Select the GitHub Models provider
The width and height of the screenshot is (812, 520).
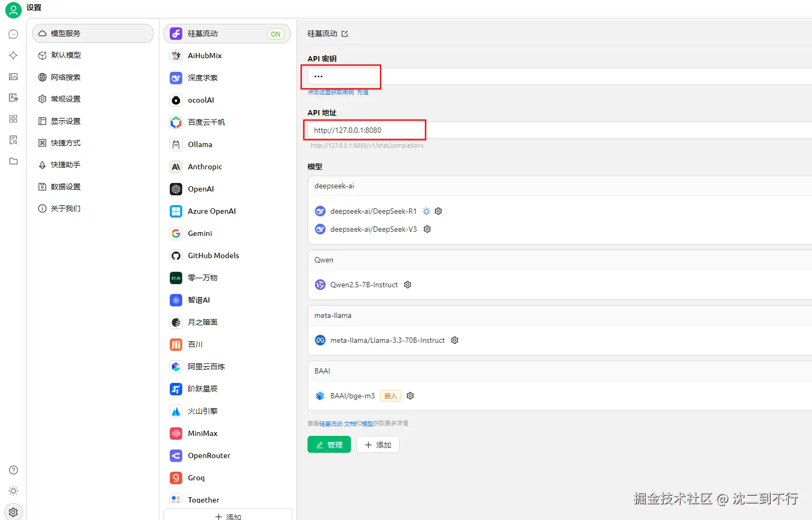click(227, 256)
